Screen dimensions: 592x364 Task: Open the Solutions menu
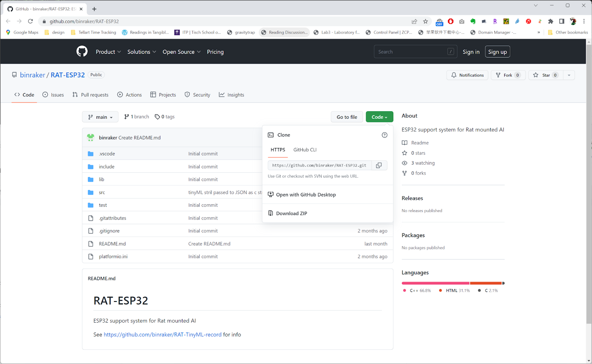(142, 52)
